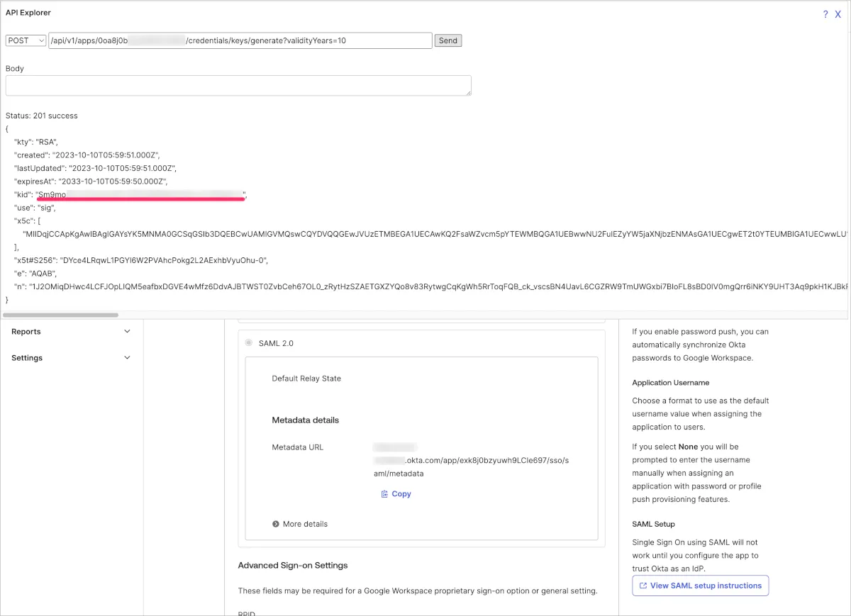The width and height of the screenshot is (851, 616).
Task: Select the SAML 2.0 radio button
Action: click(249, 343)
